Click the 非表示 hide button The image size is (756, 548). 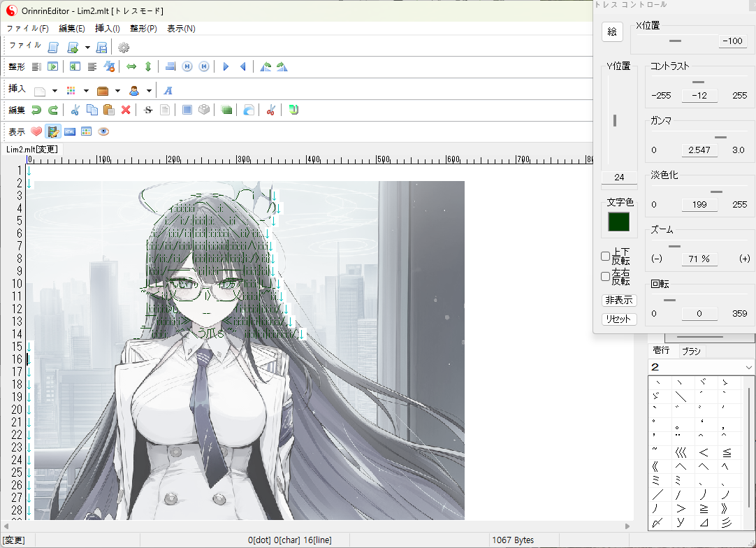pyautogui.click(x=619, y=300)
